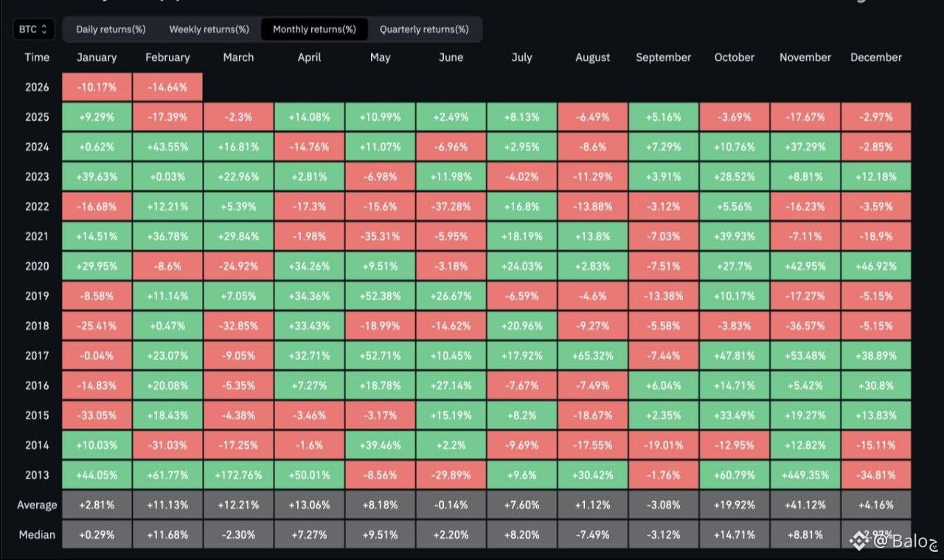Click the March column header
This screenshot has height=560, width=944.
coord(238,57)
